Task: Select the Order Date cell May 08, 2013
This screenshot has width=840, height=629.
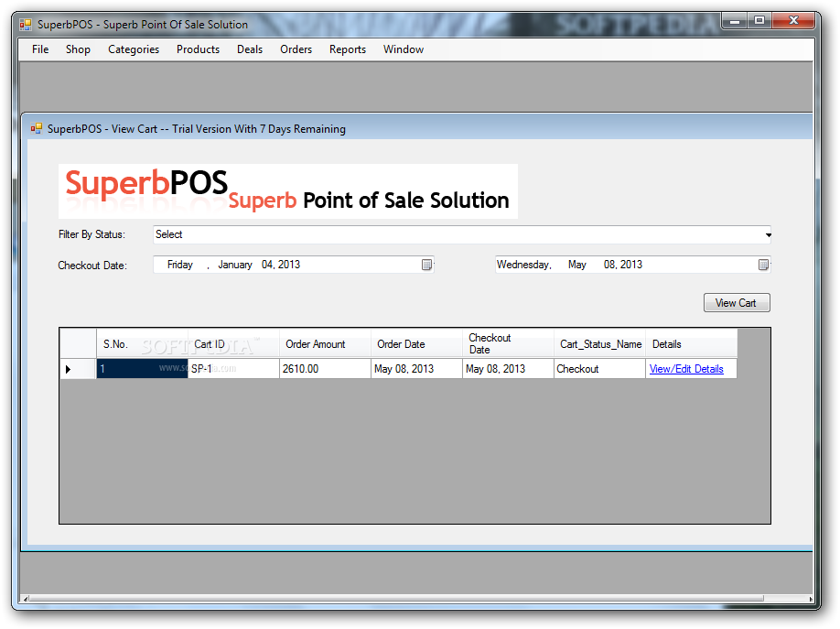Action: tap(416, 369)
